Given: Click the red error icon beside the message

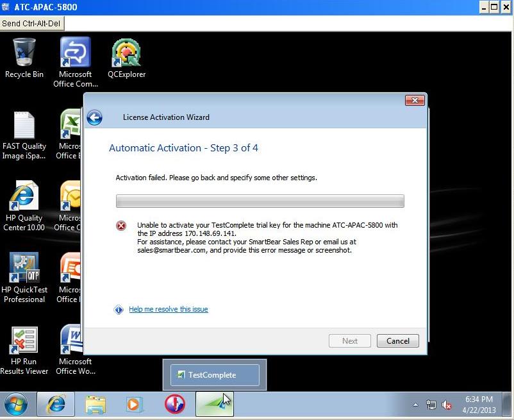Looking at the screenshot, I should pos(121,226).
